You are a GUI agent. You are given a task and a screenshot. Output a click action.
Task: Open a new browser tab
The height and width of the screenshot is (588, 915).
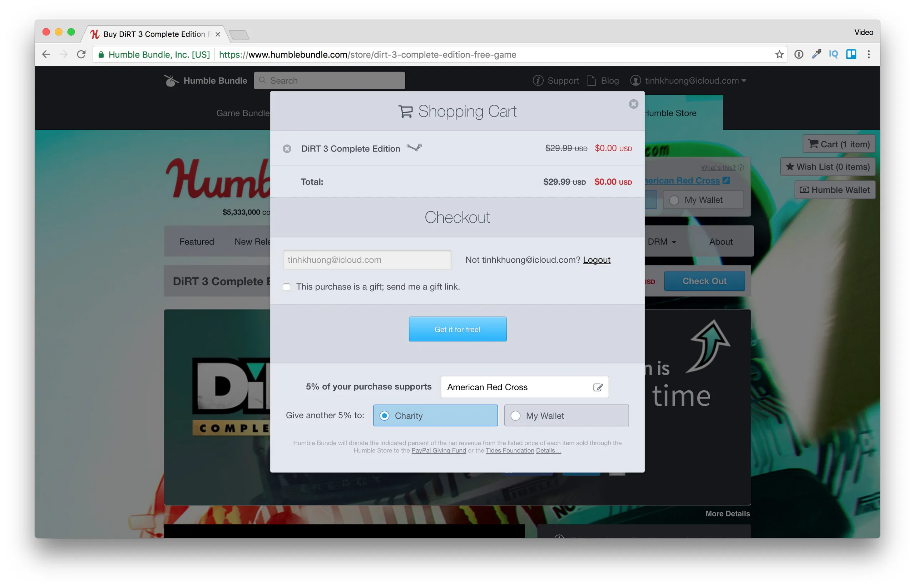coord(239,35)
